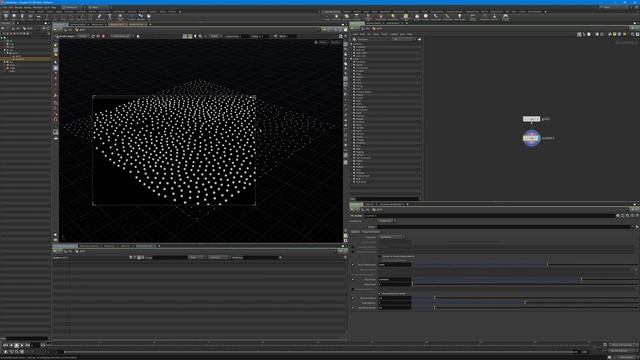Click the stop playback button

17,346
